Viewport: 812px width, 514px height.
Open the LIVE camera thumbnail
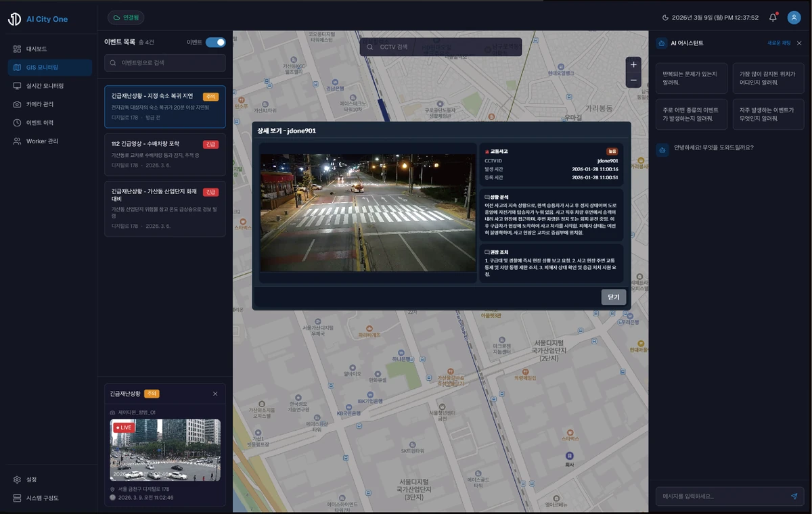point(165,450)
